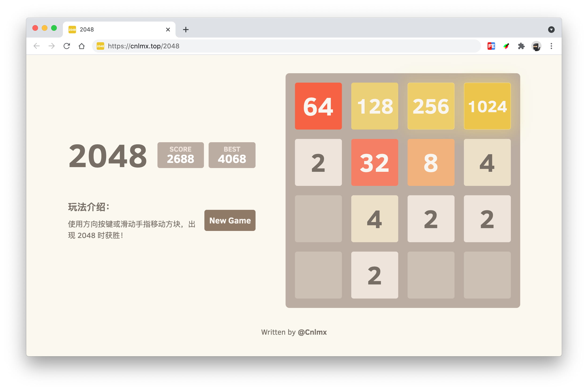Image resolution: width=588 pixels, height=391 pixels.
Task: Open the ninja profile avatar
Action: (x=536, y=46)
